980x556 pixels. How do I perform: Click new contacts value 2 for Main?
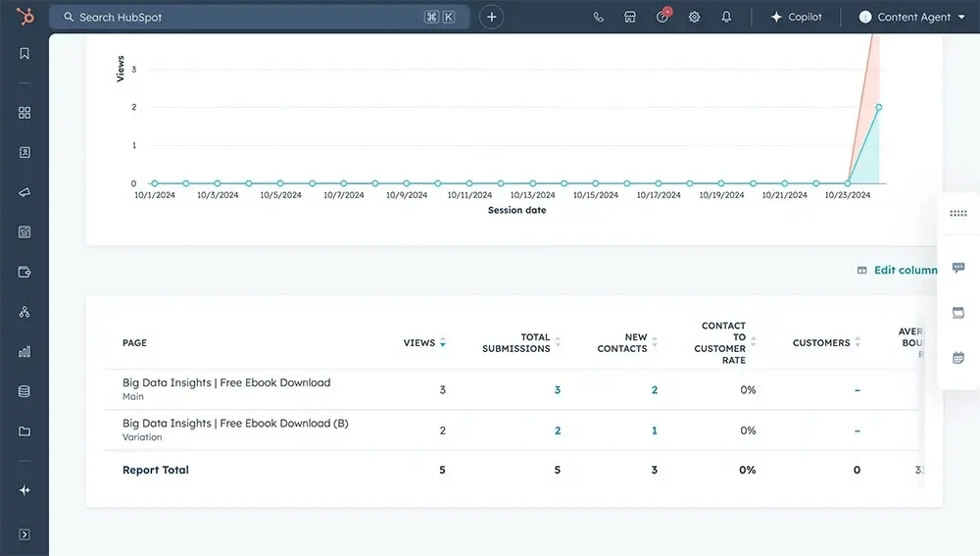tap(655, 389)
